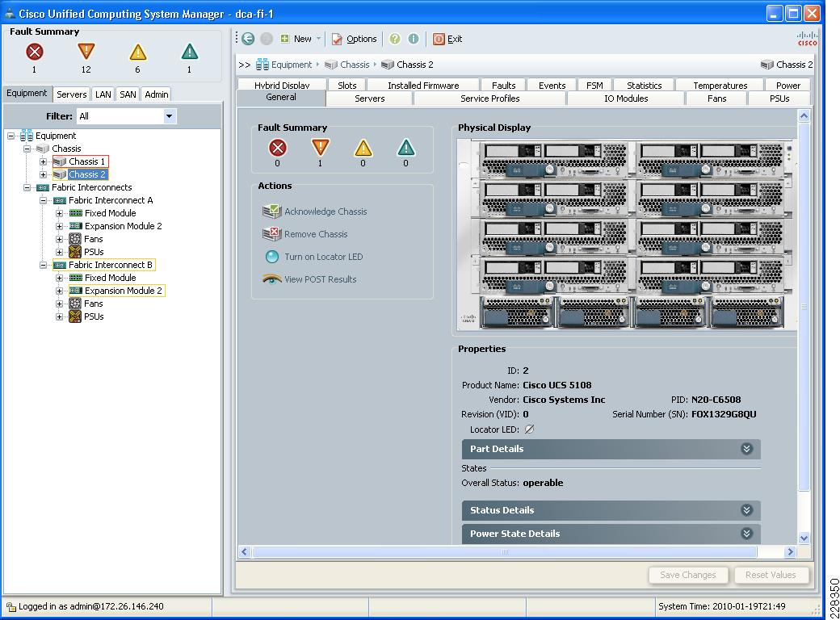Click the Exit icon in toolbar

pyautogui.click(x=439, y=39)
